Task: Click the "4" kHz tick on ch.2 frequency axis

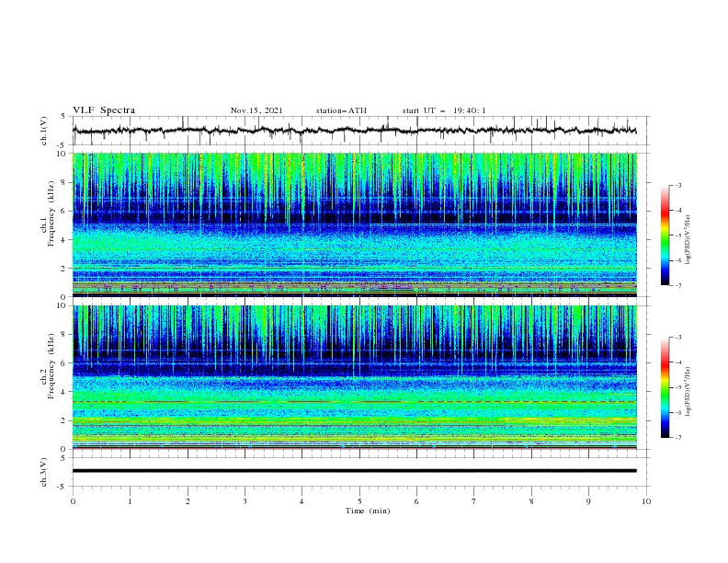Action: tap(64, 392)
